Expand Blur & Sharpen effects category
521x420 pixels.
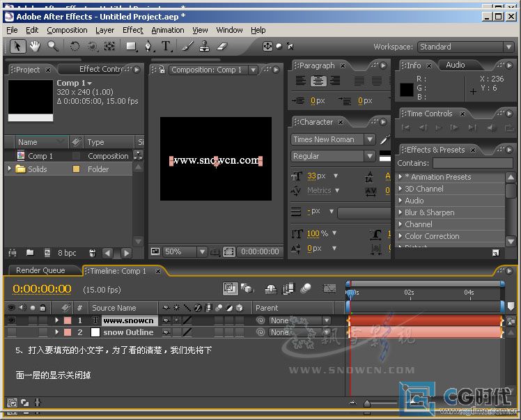tap(401, 212)
